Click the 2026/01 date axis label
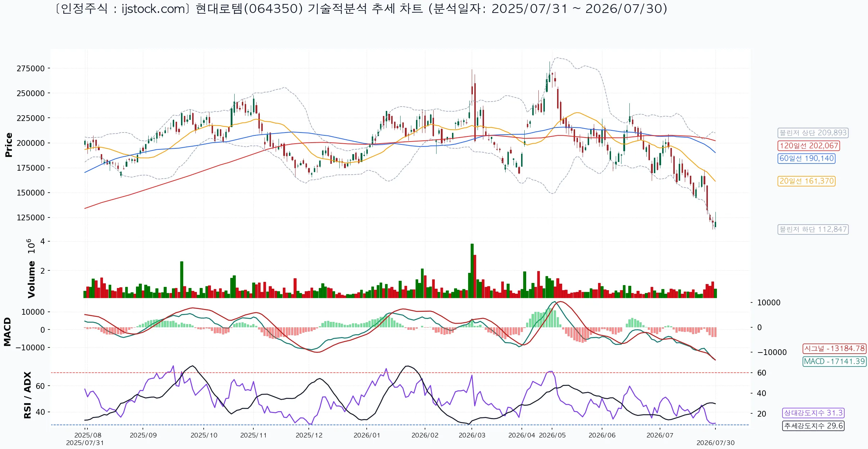Image resolution: width=868 pixels, height=449 pixels. 367,435
